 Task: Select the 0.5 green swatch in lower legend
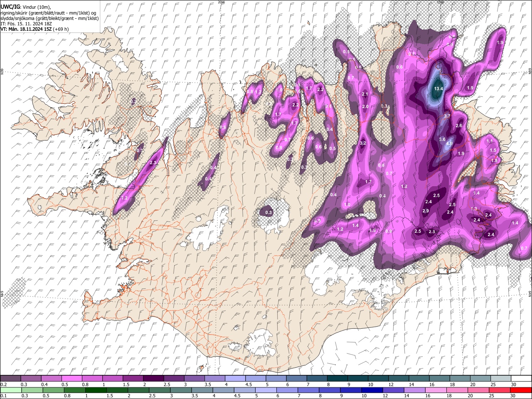pyautogui.click(x=53, y=390)
